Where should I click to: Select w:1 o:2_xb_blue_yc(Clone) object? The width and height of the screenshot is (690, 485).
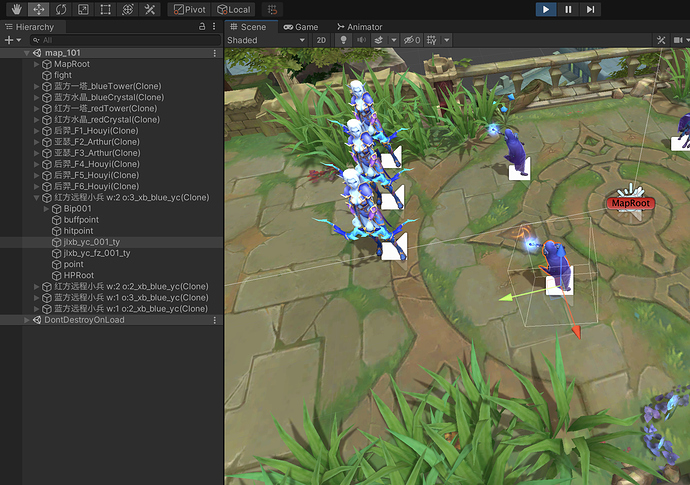tap(131, 309)
